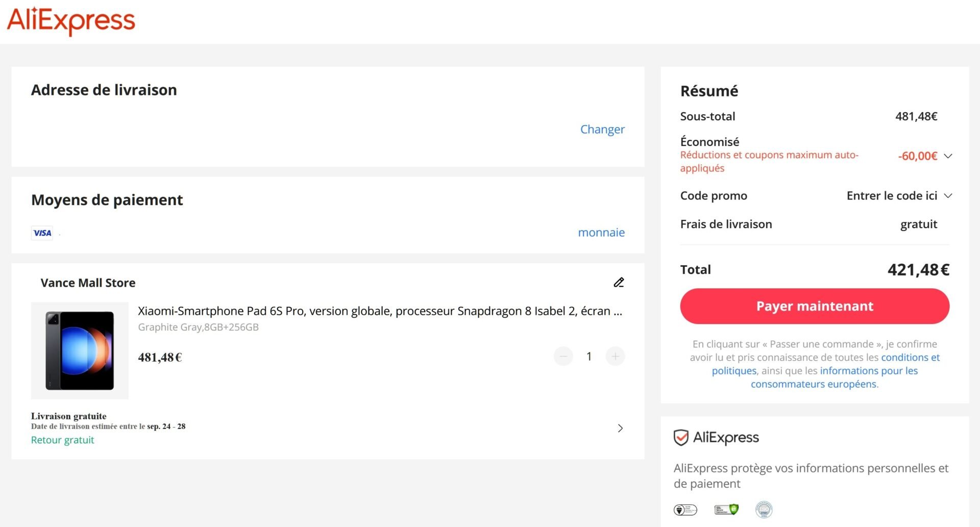Screen dimensions: 980x527
Task: Edit Vance Mall Store order with pencil icon
Action: (x=619, y=282)
